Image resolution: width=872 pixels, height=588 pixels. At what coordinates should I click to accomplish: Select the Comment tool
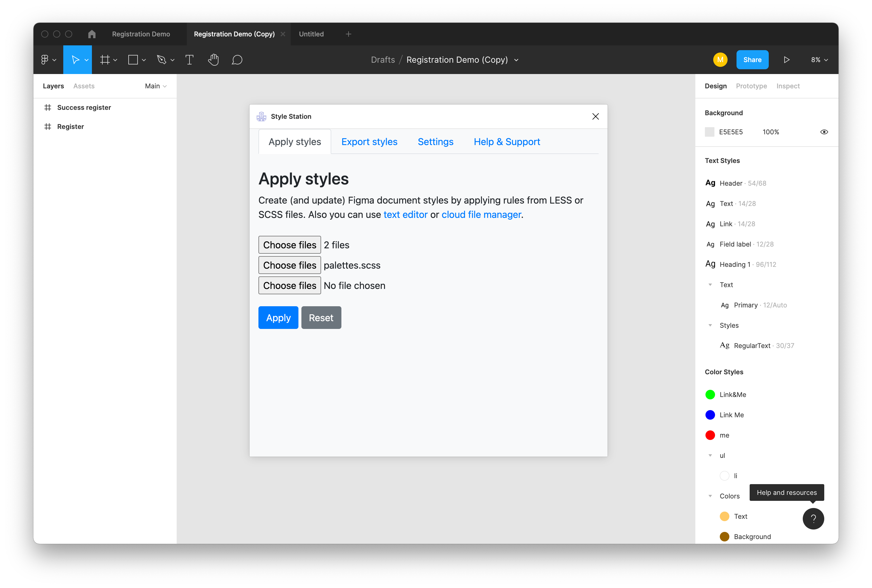pyautogui.click(x=237, y=60)
